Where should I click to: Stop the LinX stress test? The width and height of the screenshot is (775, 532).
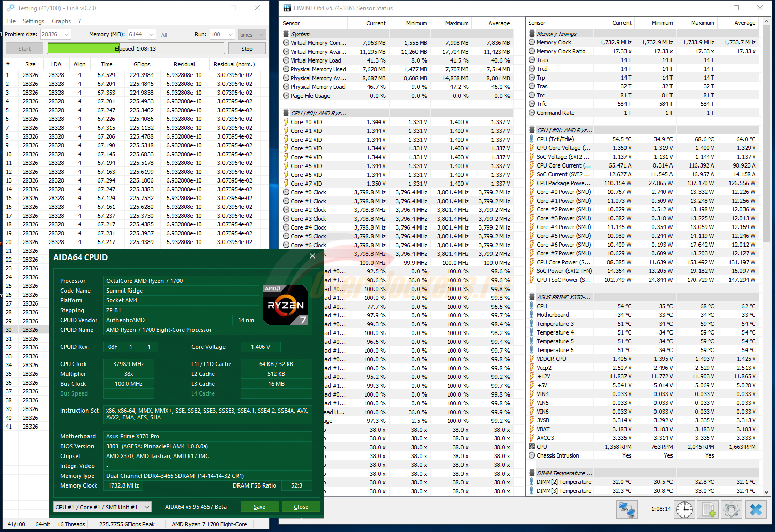tap(247, 49)
